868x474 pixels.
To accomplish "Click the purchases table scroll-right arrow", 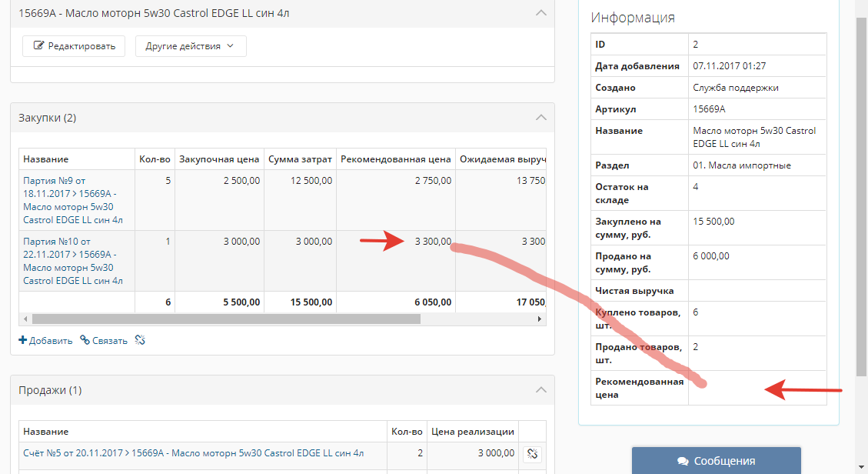I will 540,319.
